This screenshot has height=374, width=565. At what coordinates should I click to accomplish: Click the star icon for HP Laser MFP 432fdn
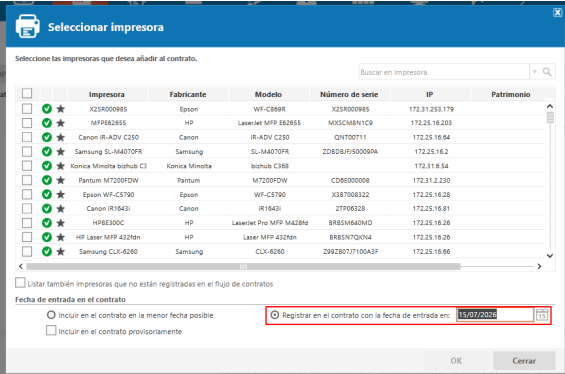61,237
